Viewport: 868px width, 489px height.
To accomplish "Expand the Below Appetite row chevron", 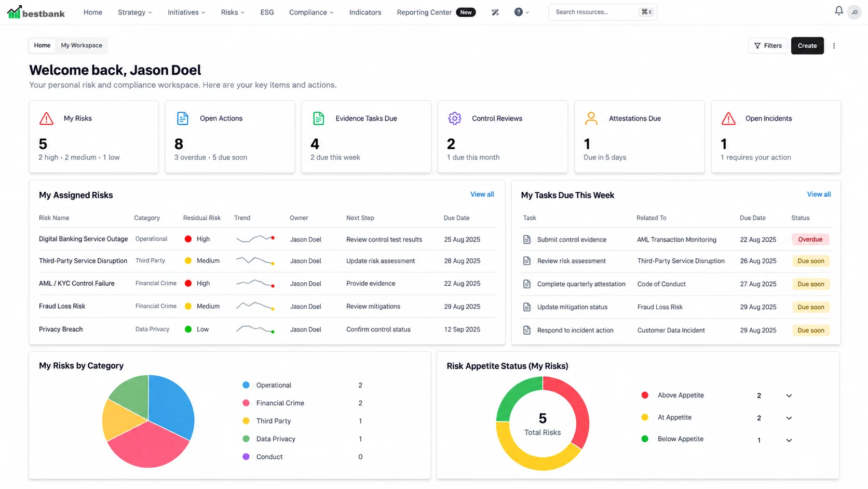I will coord(789,441).
